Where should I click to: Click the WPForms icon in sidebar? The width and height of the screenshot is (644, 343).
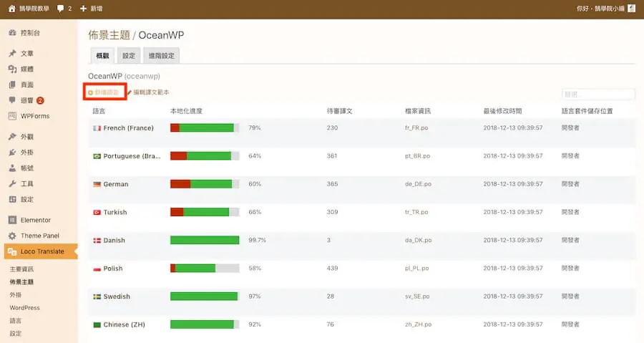coord(12,116)
